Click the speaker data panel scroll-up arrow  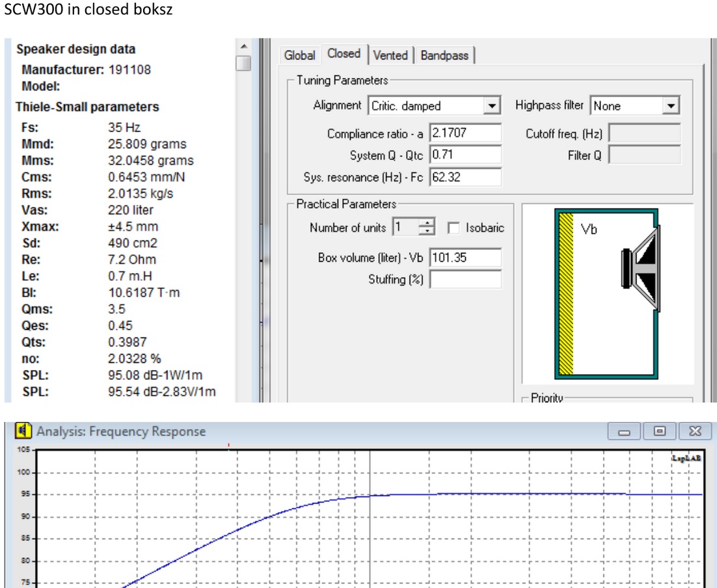[243, 47]
